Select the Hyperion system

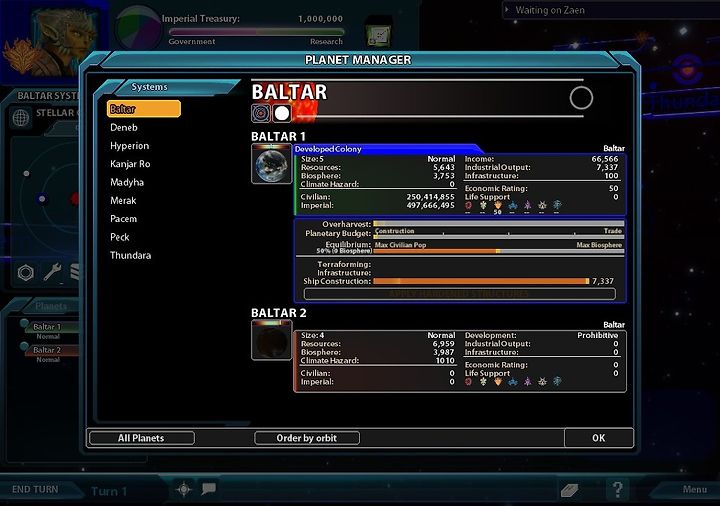pyautogui.click(x=129, y=146)
